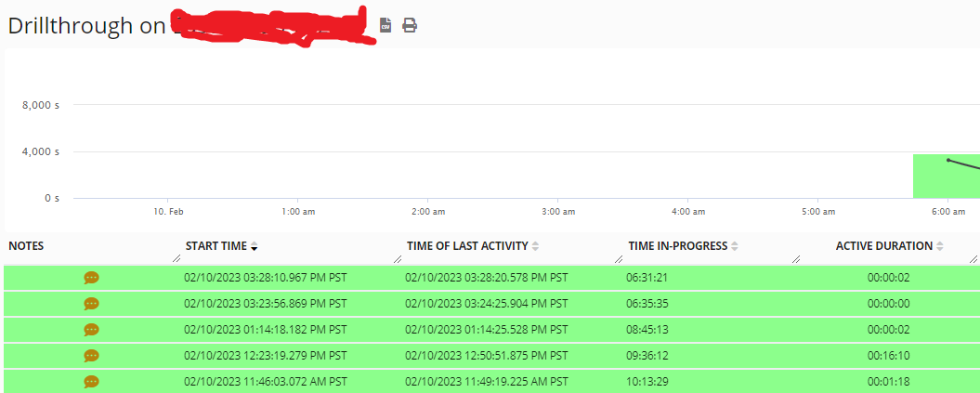Click the 06:35:35 time in-progress cell
Viewport: 980px width, 393px height.
646,304
